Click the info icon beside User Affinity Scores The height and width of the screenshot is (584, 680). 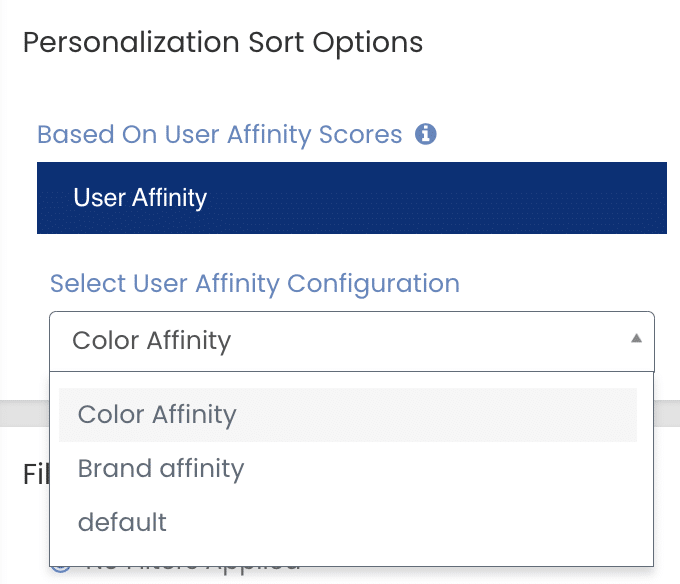426,134
